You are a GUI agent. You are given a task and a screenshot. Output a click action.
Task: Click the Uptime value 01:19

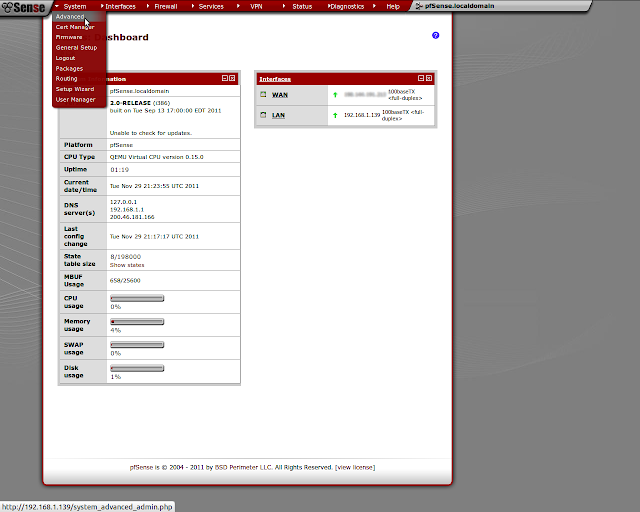tap(120, 169)
